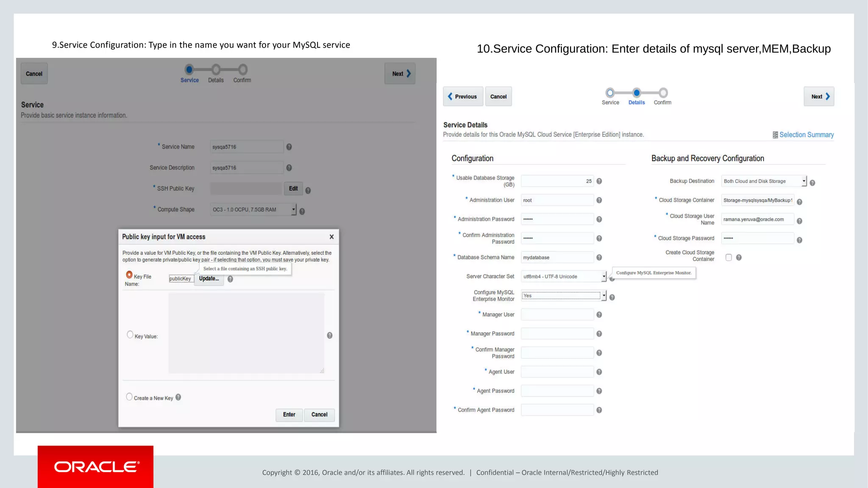The image size is (868, 488).
Task: Click the Agent User input field
Action: (x=557, y=372)
